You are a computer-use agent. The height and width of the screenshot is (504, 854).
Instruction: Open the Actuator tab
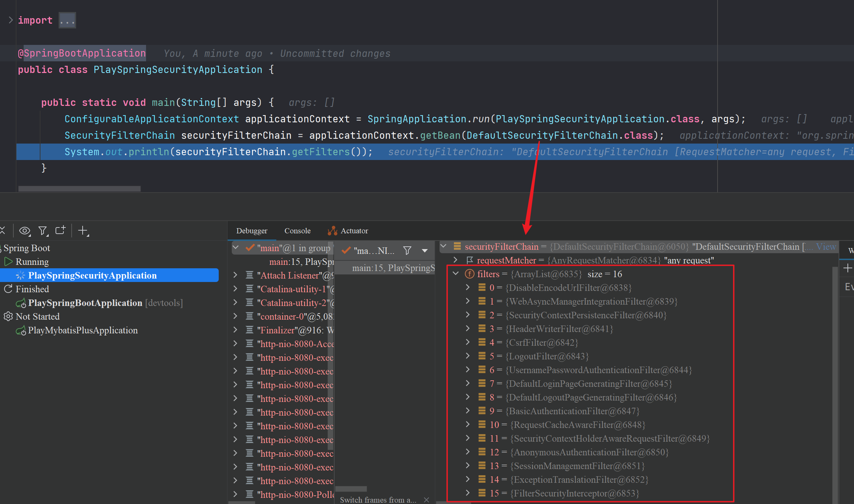coord(348,231)
